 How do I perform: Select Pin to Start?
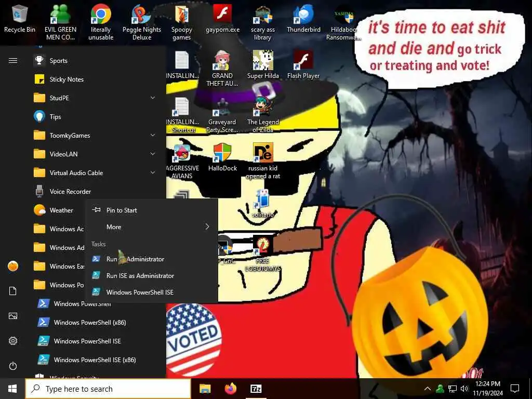152,210
